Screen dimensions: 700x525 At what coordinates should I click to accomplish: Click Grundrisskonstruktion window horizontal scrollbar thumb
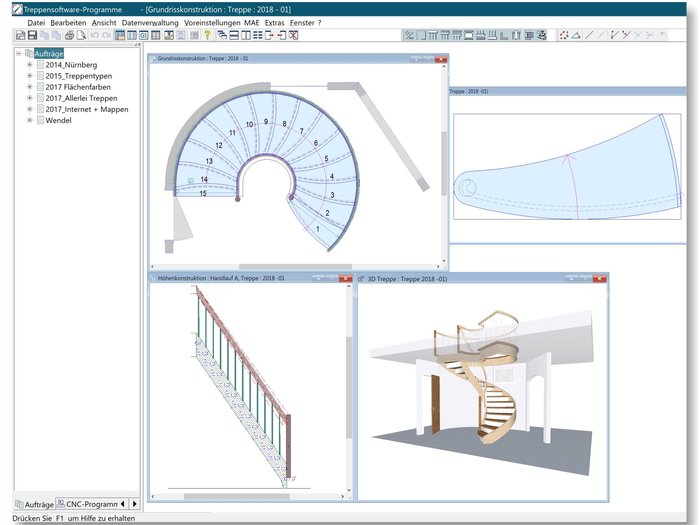(x=295, y=267)
